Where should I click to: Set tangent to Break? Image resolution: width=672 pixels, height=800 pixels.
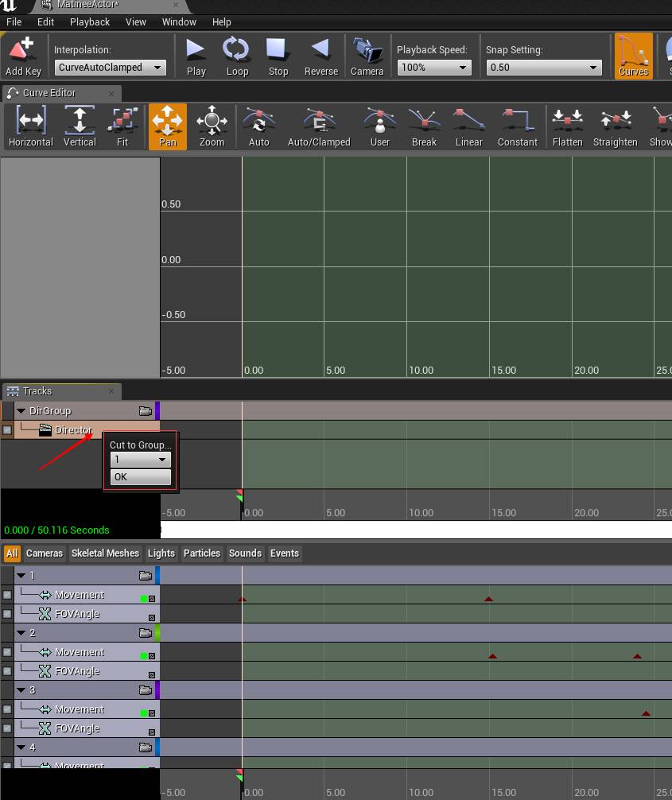point(424,126)
